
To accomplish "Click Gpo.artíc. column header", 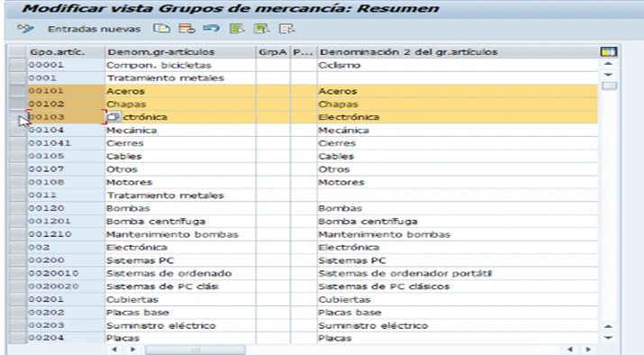I will (66, 51).
